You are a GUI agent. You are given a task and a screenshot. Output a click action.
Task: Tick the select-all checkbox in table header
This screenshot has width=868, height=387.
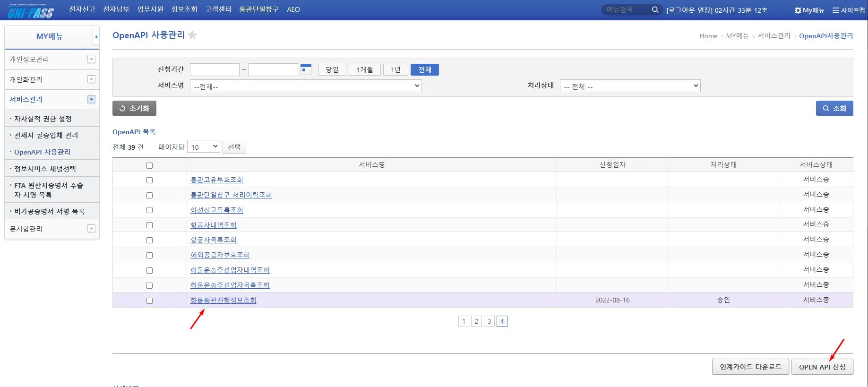tap(150, 165)
